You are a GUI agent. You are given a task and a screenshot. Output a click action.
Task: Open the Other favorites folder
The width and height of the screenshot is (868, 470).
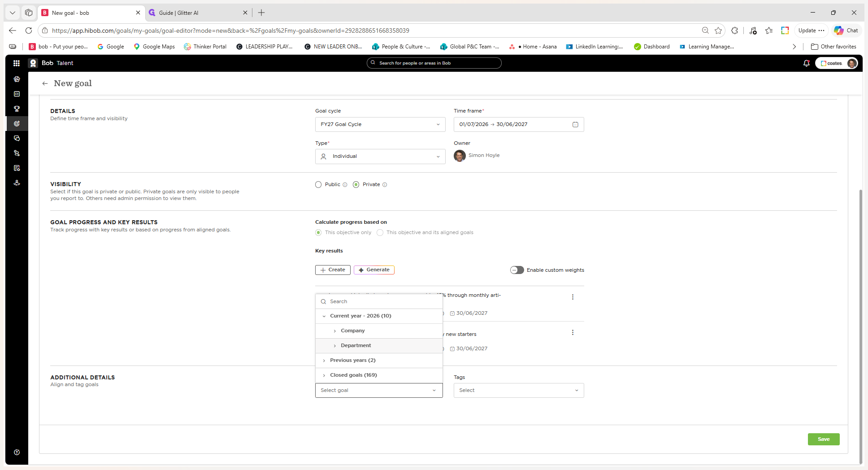click(x=833, y=47)
